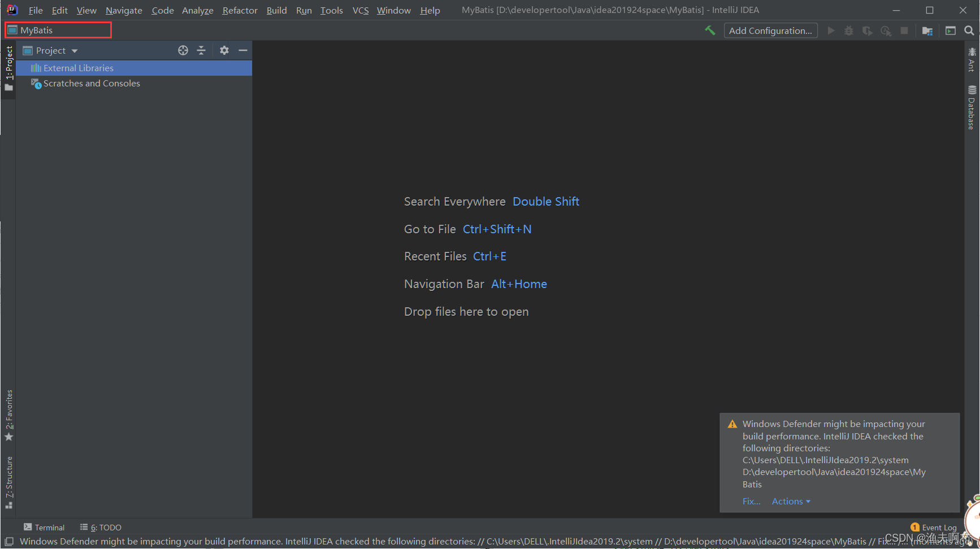
Task: Open the Event Log
Action: tap(934, 527)
